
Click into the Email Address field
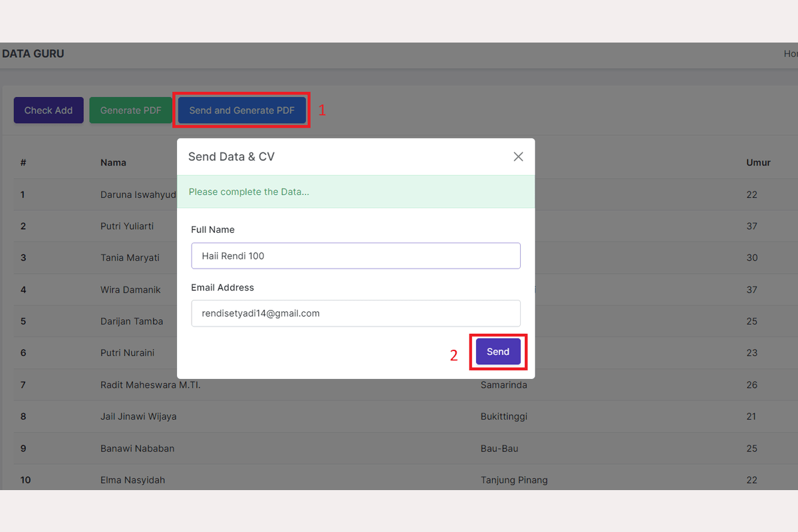[x=356, y=313]
